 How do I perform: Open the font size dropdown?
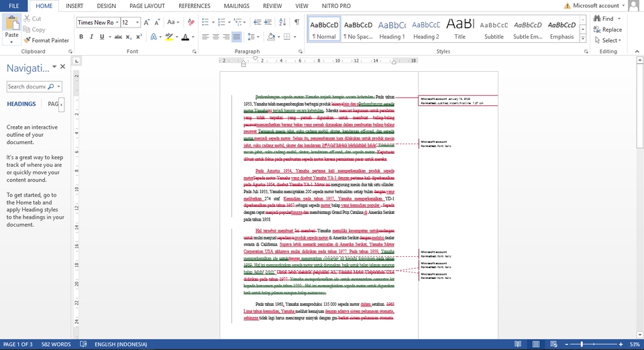coord(136,22)
